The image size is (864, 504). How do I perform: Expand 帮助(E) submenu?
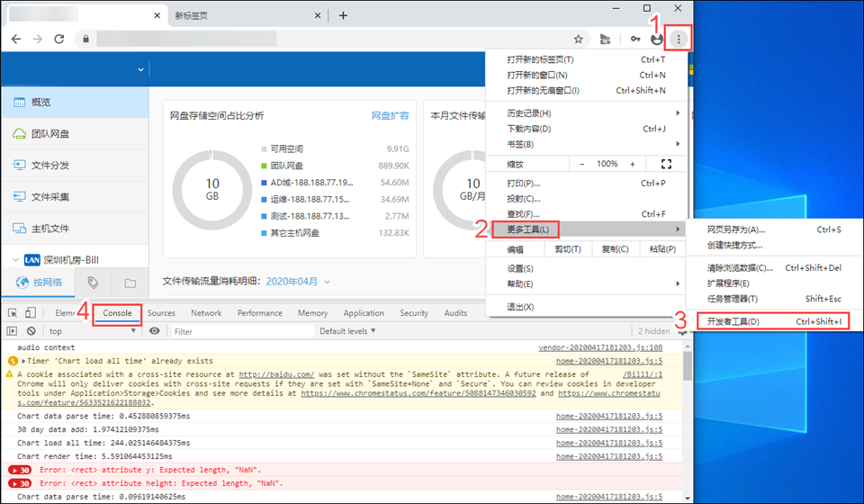(586, 283)
